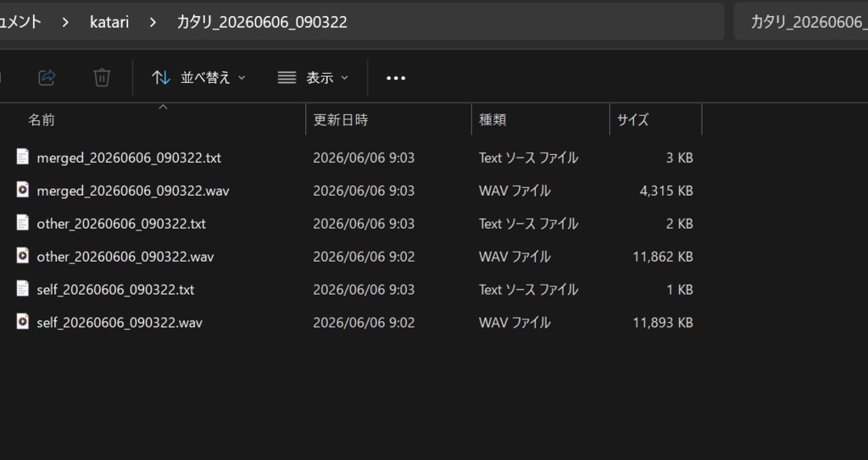Click the self_20260606_090322.txt document icon
Image resolution: width=868 pixels, height=460 pixels.
(x=22, y=288)
